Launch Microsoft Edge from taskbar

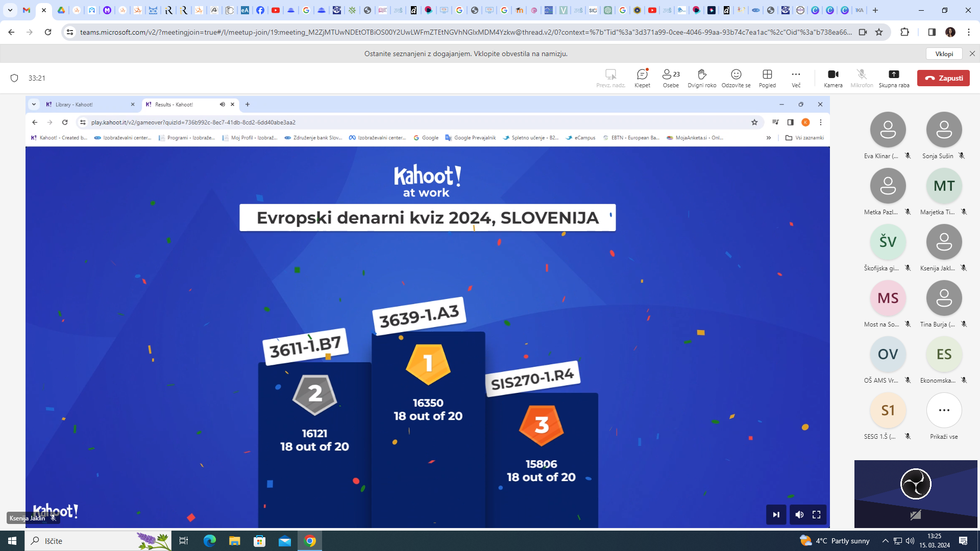point(209,541)
